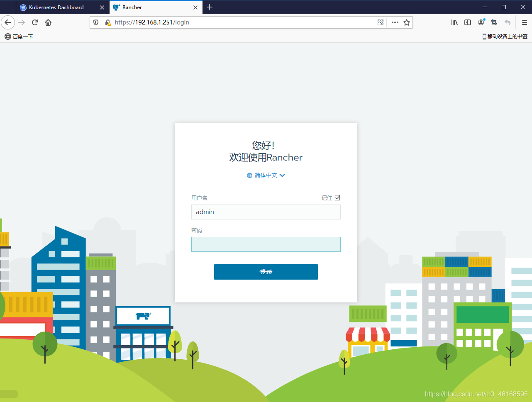This screenshot has width=532, height=402.
Task: Open the Firefox hamburger menu
Action: coord(525,22)
